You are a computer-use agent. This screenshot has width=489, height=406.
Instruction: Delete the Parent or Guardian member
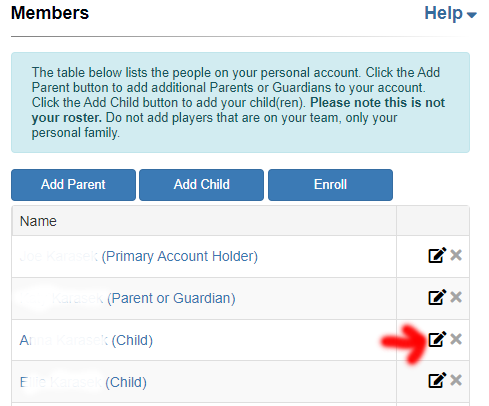456,297
